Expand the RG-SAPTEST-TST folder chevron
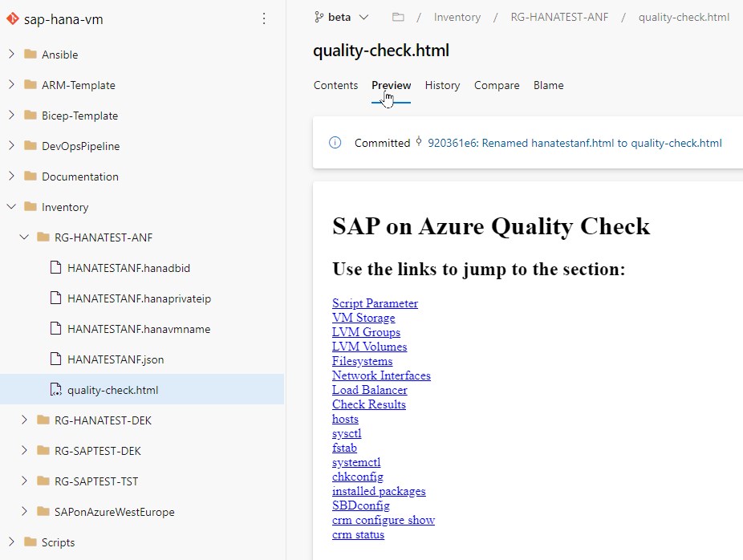Image resolution: width=743 pixels, height=560 pixels. click(x=24, y=481)
